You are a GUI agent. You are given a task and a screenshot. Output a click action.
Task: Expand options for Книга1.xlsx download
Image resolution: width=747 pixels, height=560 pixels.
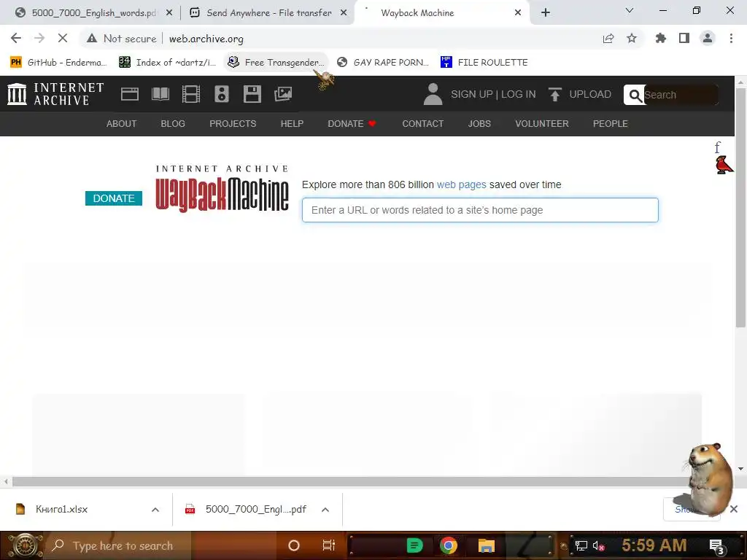(x=155, y=510)
